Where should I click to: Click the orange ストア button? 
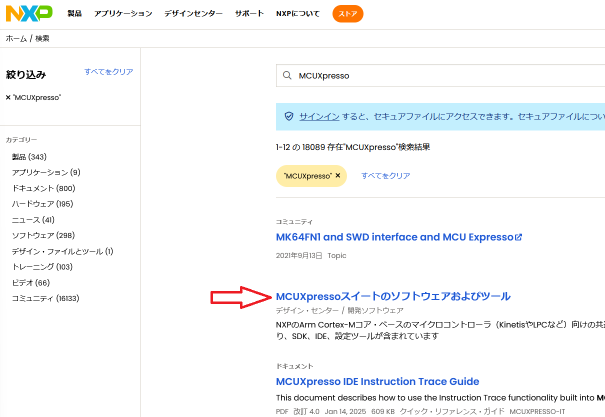348,14
